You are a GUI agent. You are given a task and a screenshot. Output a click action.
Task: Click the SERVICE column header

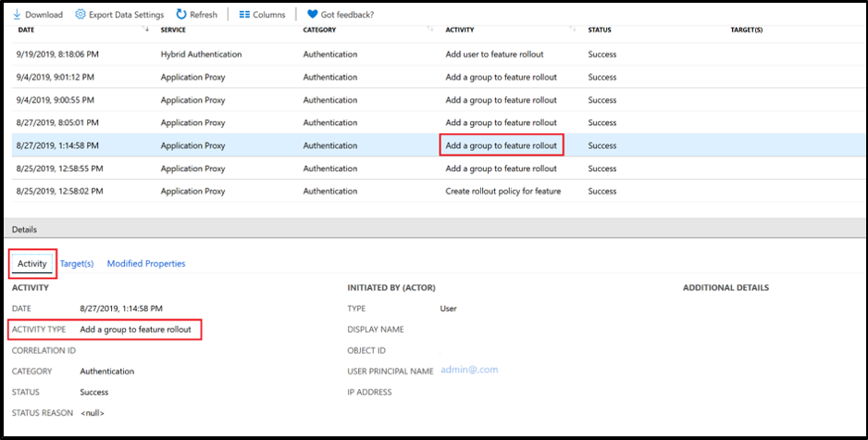[x=173, y=30]
